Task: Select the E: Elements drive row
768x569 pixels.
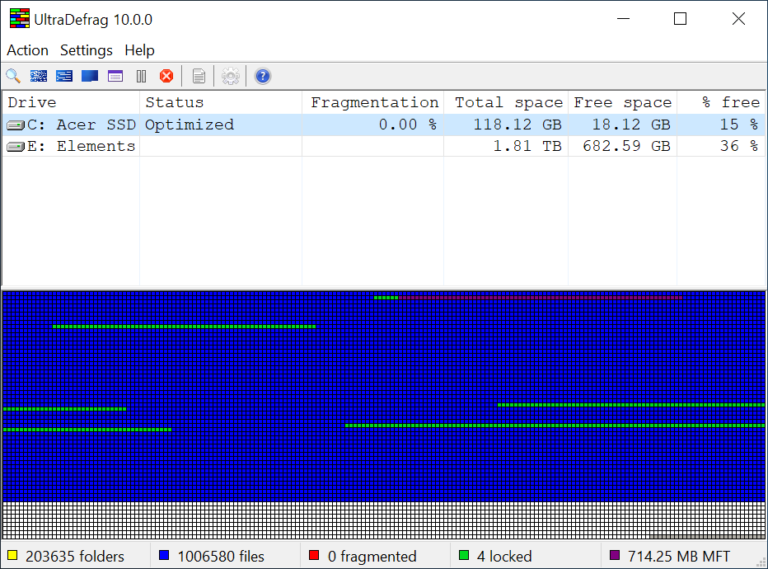Action: coord(383,146)
